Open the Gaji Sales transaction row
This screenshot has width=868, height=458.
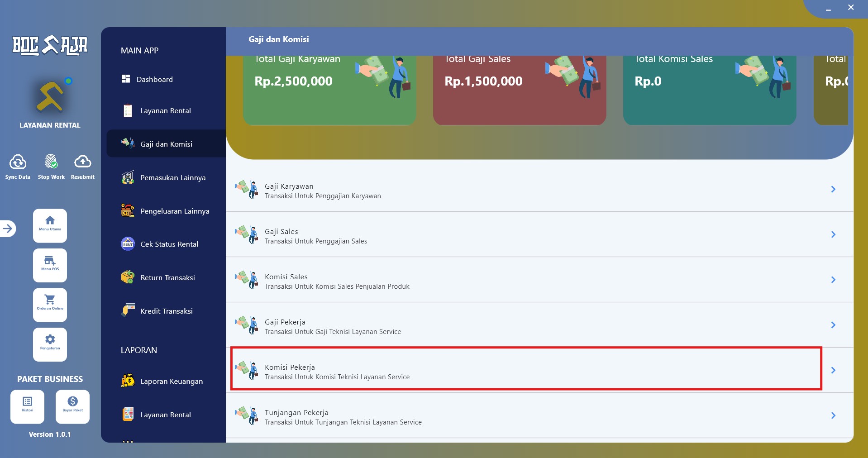click(539, 234)
